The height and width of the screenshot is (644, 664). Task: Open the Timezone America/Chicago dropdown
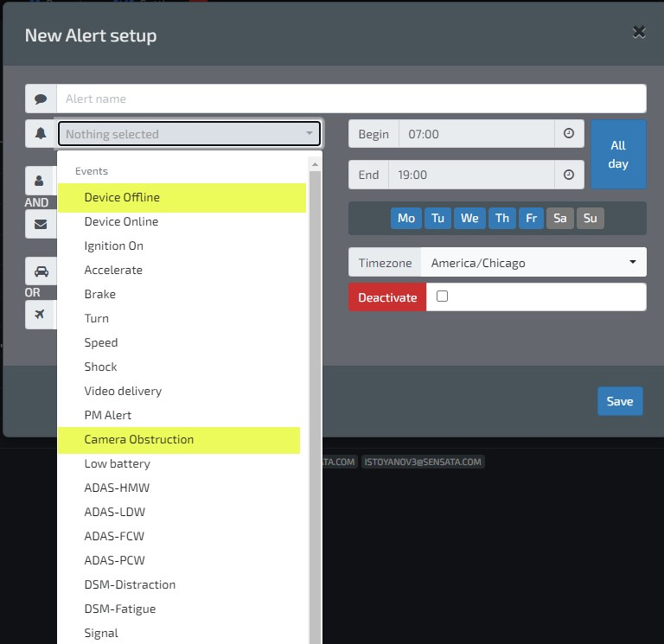[533, 263]
